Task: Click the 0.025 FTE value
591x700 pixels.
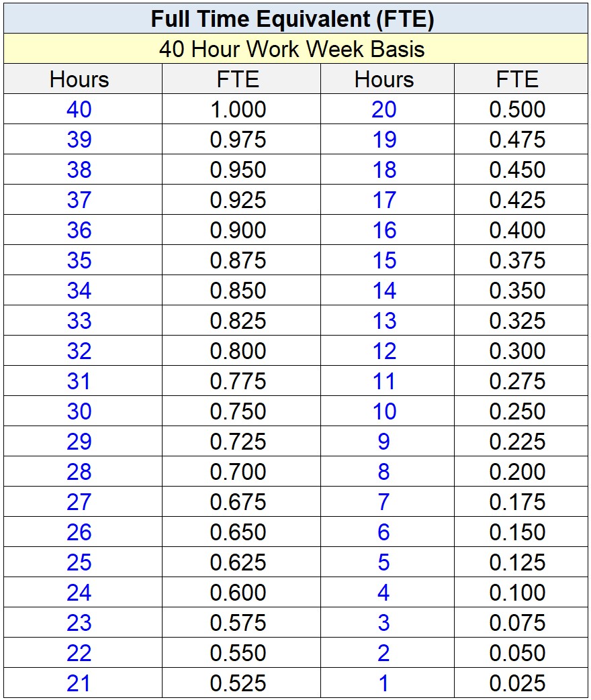Action: [520, 683]
